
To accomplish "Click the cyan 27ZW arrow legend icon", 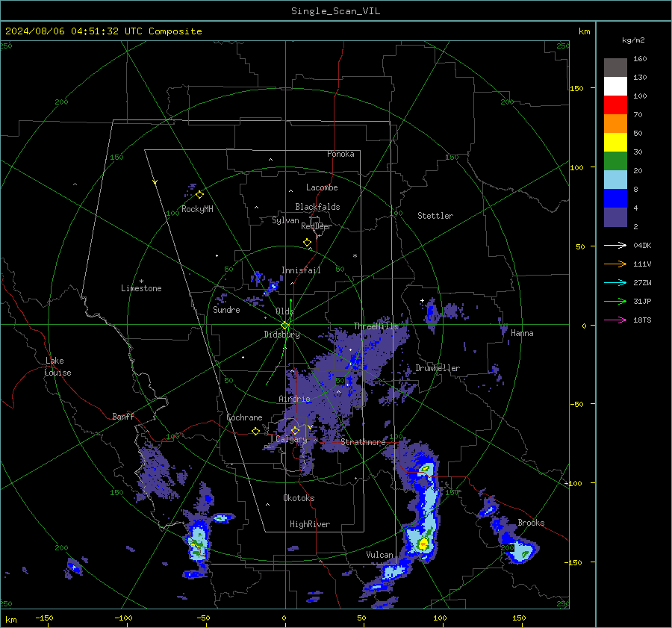I will coord(615,282).
